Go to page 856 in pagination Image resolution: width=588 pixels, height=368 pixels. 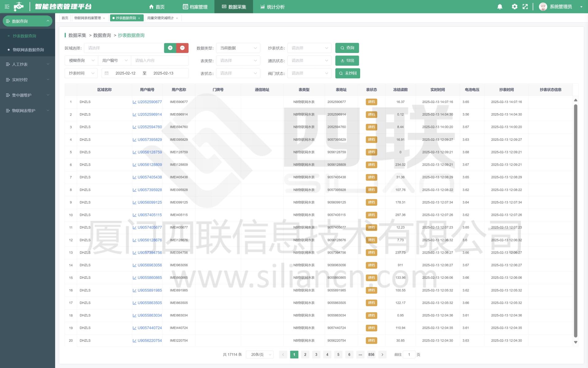tap(371, 355)
